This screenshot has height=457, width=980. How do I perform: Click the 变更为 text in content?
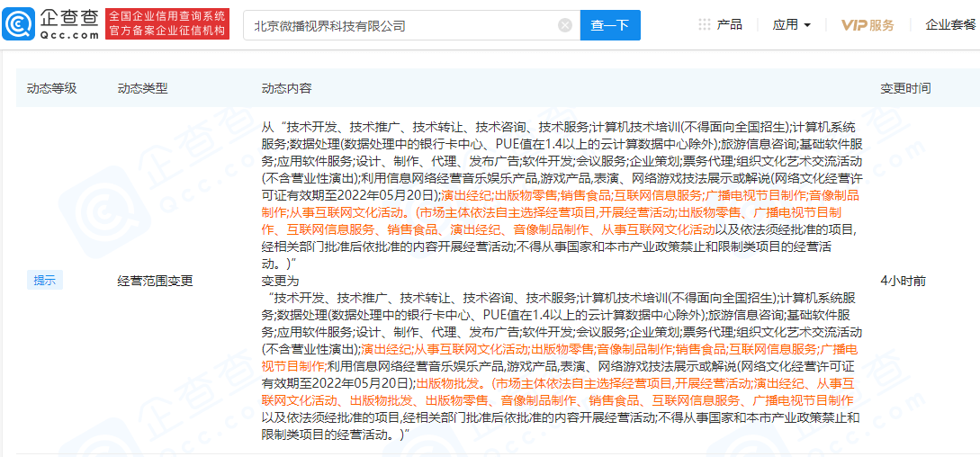[278, 281]
